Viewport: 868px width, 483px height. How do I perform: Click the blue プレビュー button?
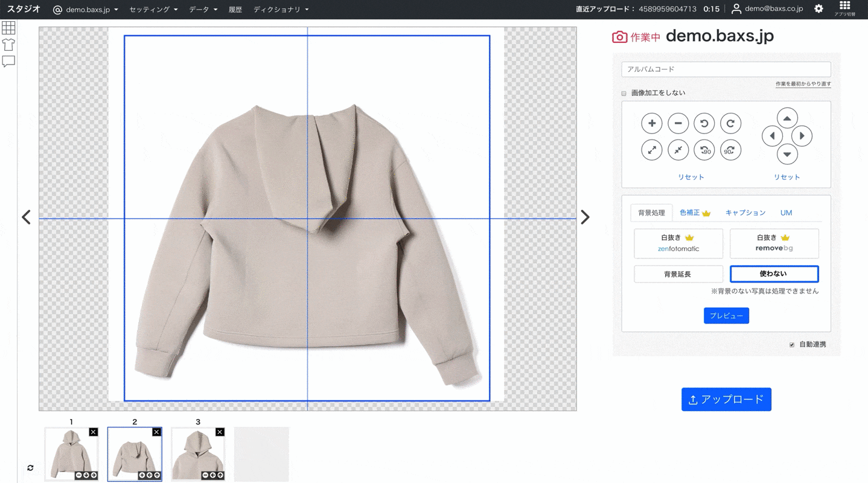coord(726,316)
